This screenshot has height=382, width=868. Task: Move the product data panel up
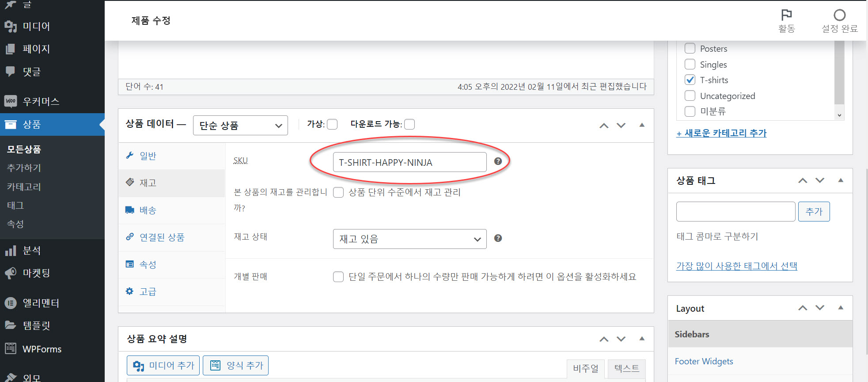[x=604, y=126]
